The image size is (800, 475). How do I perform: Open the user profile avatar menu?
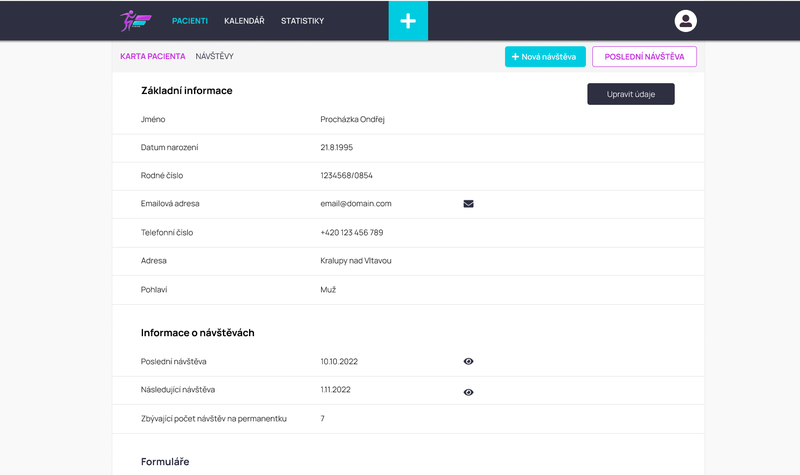pos(685,21)
